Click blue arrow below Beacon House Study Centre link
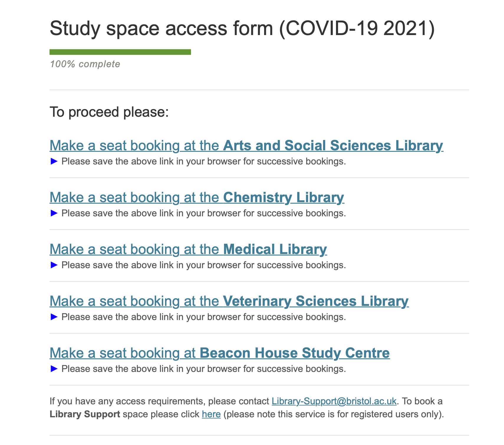This screenshot has height=445, width=504. [54, 369]
